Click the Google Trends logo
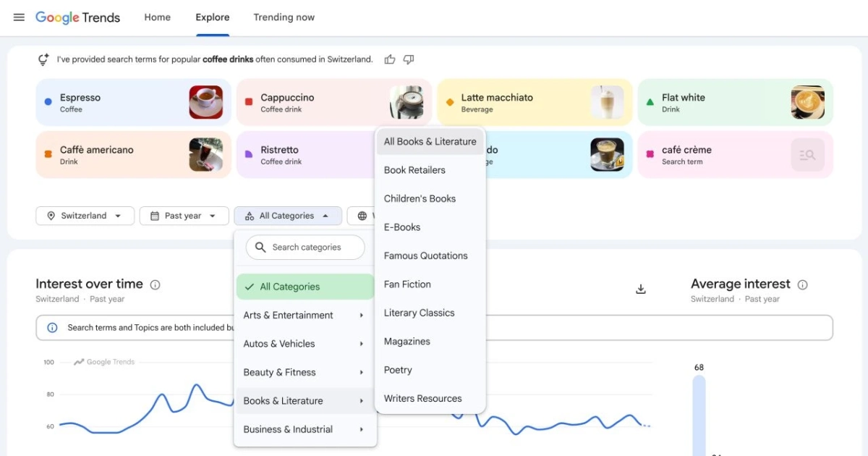 coord(78,17)
